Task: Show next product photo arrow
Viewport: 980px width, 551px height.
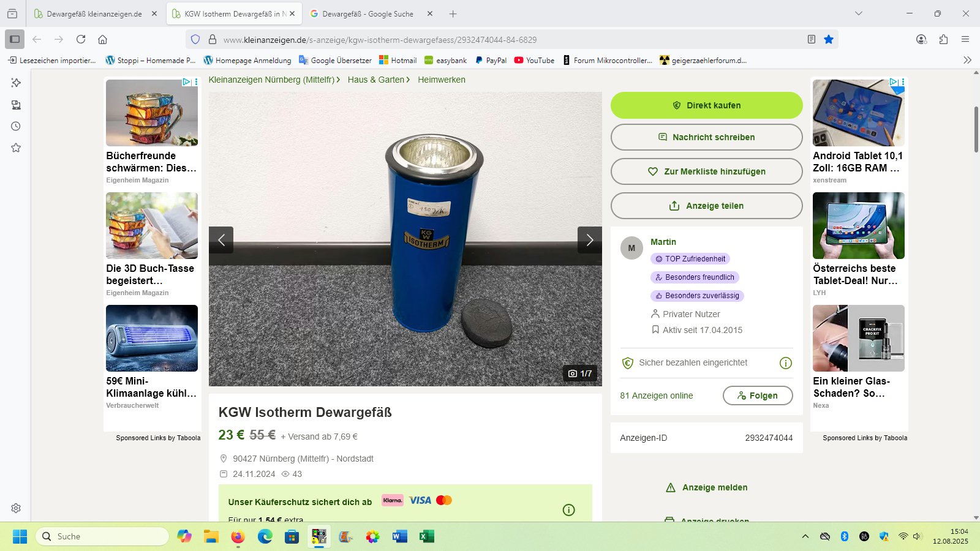Action: (x=589, y=240)
